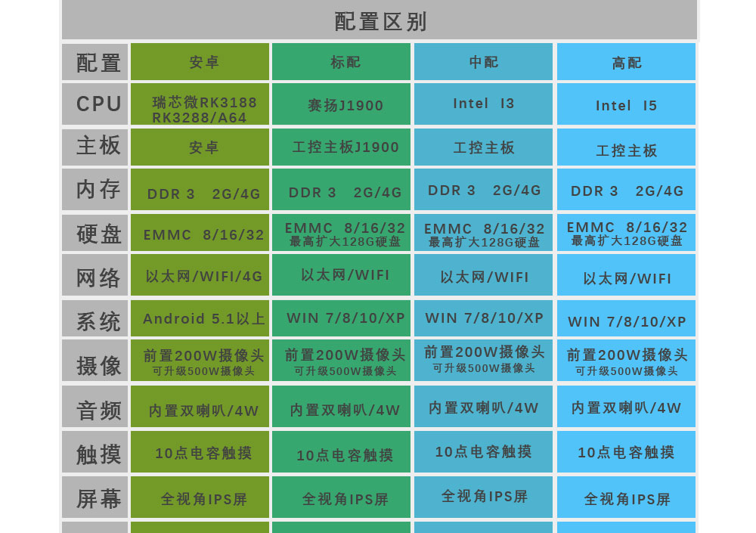Select the 中配 column header
This screenshot has height=533, width=756.
483,62
